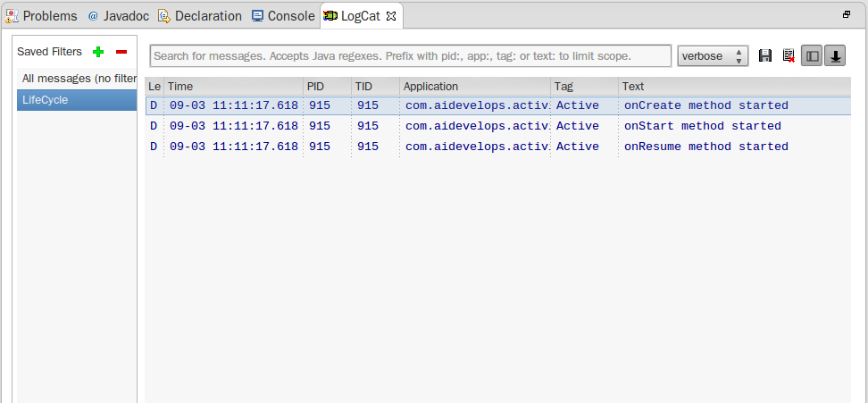Image resolution: width=868 pixels, height=403 pixels.
Task: Close the LogCat tab via X icon
Action: pyautogui.click(x=390, y=16)
